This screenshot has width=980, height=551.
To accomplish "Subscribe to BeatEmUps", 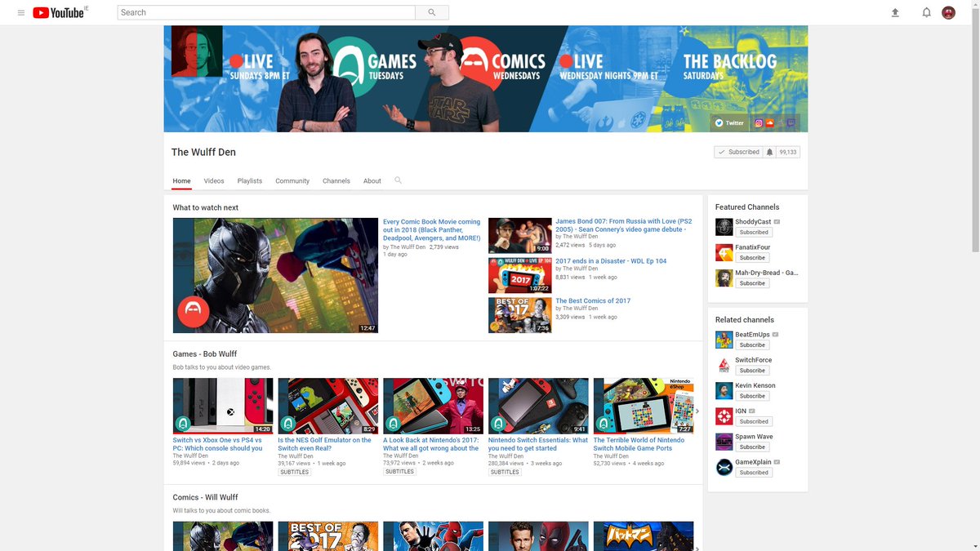I will (x=752, y=345).
